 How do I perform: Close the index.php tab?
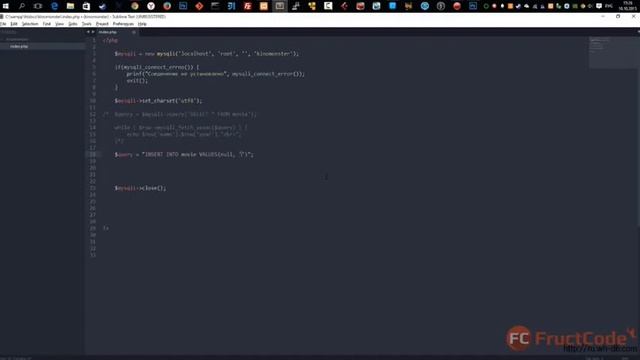tap(133, 32)
